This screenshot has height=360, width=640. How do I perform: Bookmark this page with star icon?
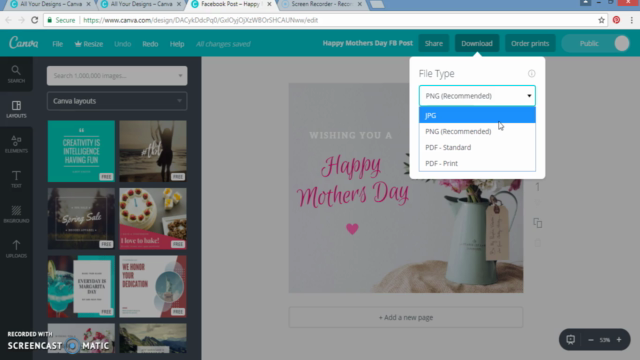pos(601,20)
